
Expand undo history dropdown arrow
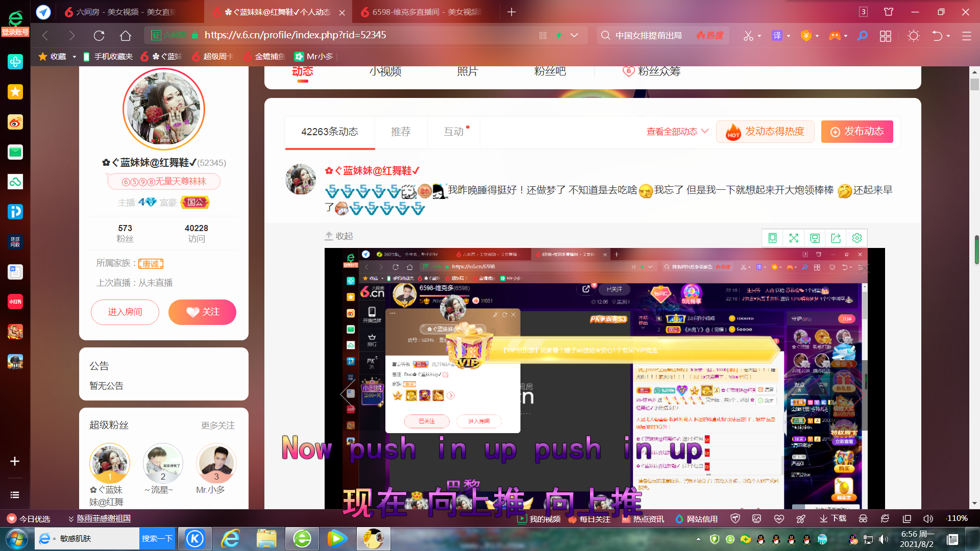(x=948, y=36)
